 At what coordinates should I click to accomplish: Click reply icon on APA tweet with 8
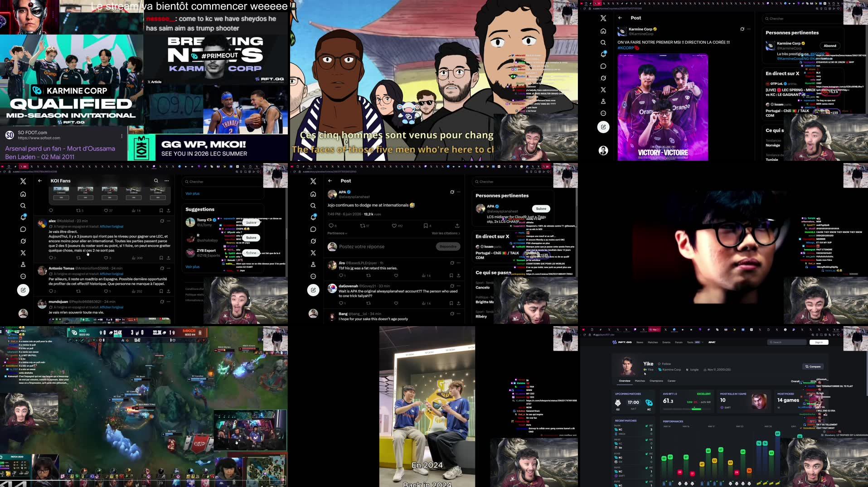[332, 226]
